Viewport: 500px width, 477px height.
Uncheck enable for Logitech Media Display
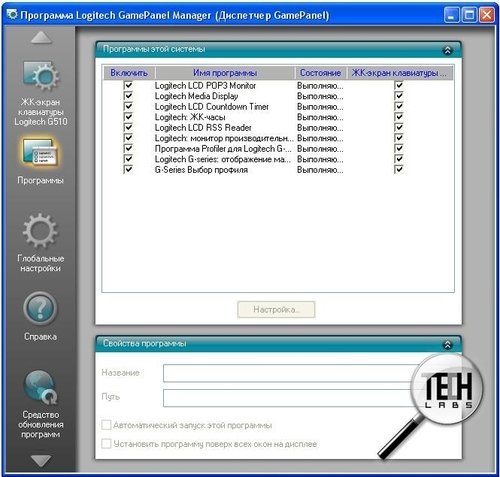(128, 96)
